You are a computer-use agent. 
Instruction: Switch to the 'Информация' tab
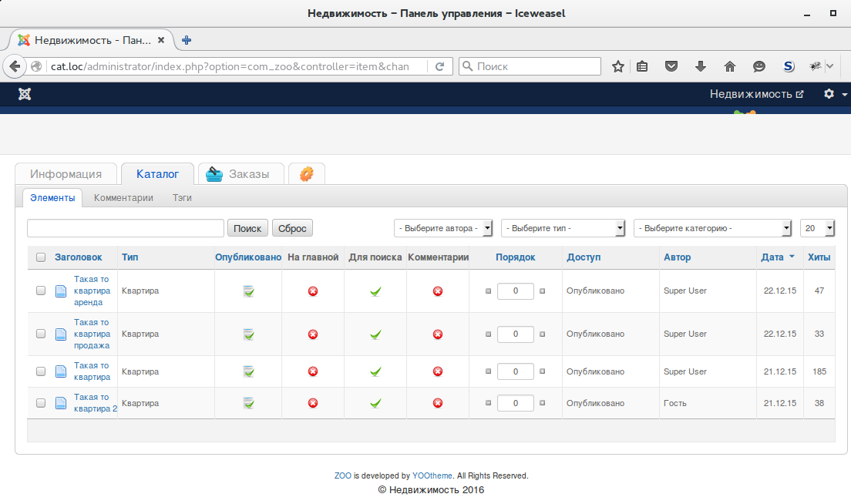[66, 174]
